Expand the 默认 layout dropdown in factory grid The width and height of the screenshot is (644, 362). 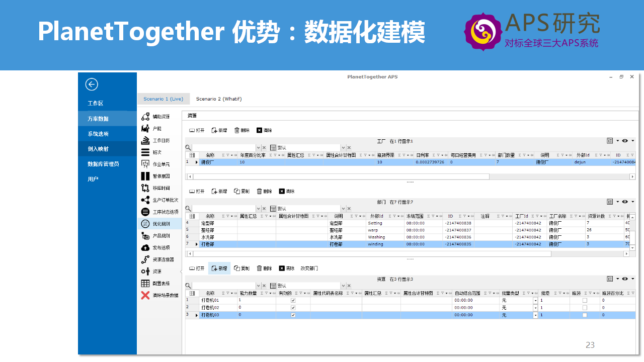pos(343,148)
